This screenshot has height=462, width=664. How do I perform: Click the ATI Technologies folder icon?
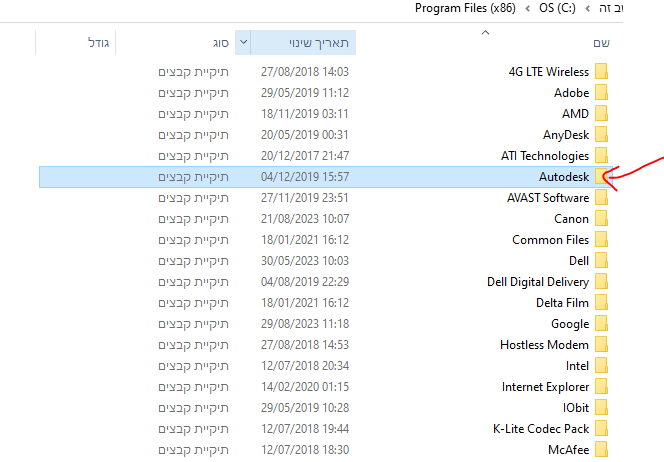click(x=601, y=155)
